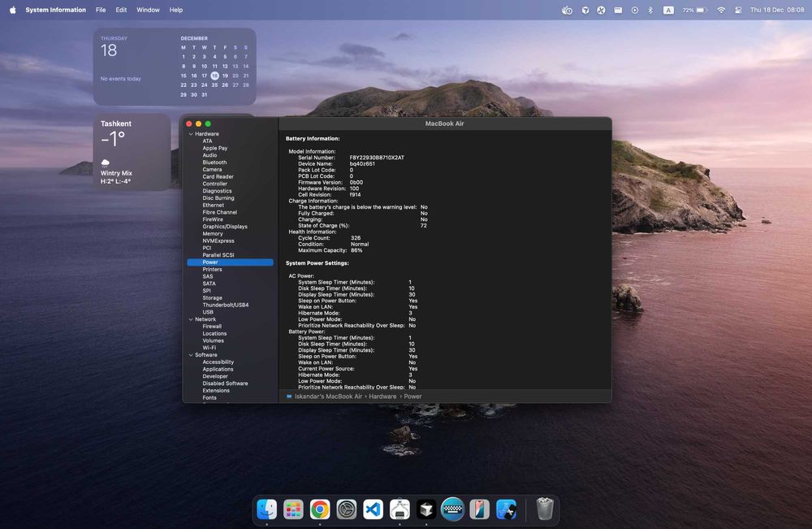This screenshot has height=529, width=812.
Task: Select Card Reader in the sidebar
Action: pyautogui.click(x=218, y=176)
